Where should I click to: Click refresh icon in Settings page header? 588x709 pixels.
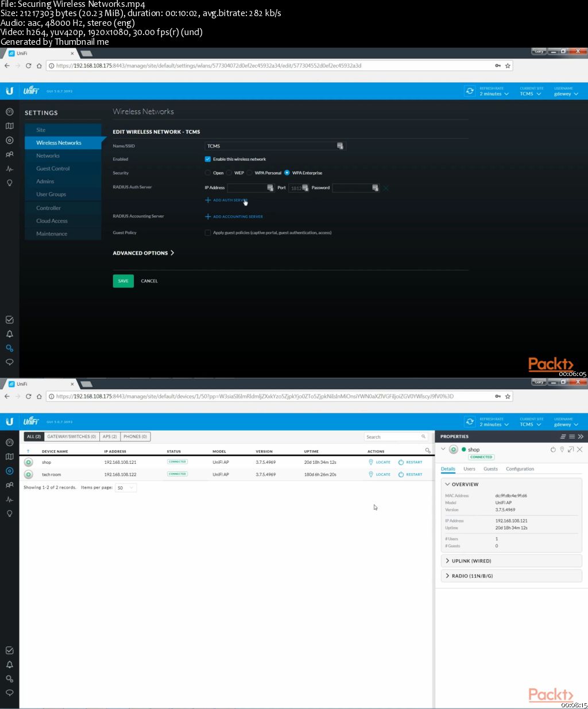470,91
